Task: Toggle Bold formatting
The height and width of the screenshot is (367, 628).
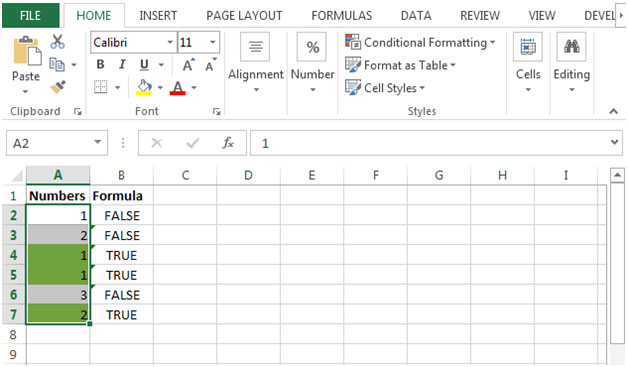Action: pyautogui.click(x=100, y=65)
